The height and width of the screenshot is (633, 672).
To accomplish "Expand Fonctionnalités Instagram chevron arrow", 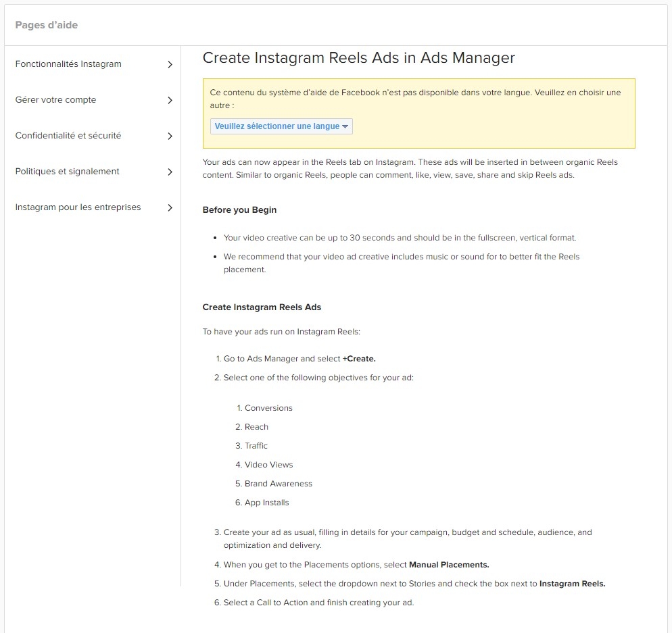I will pyautogui.click(x=170, y=65).
